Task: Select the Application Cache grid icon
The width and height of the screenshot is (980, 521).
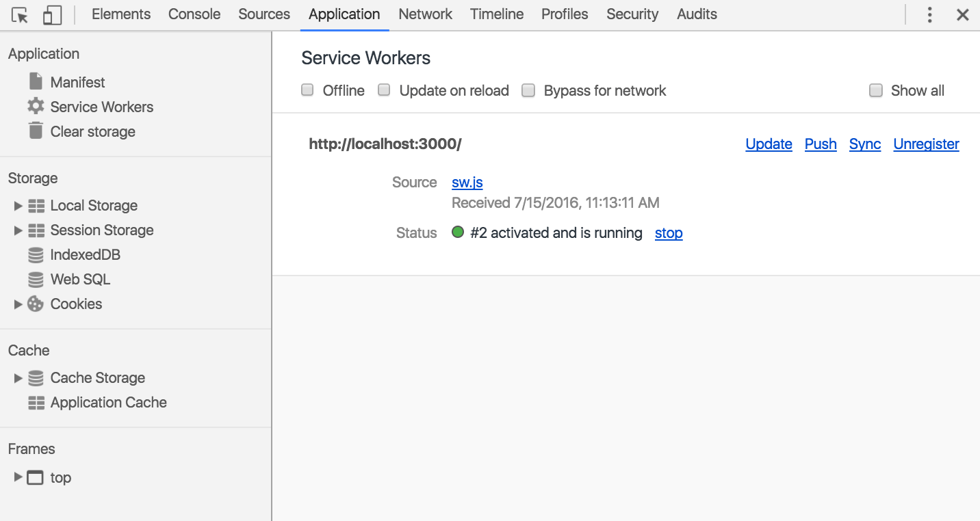Action: click(36, 403)
